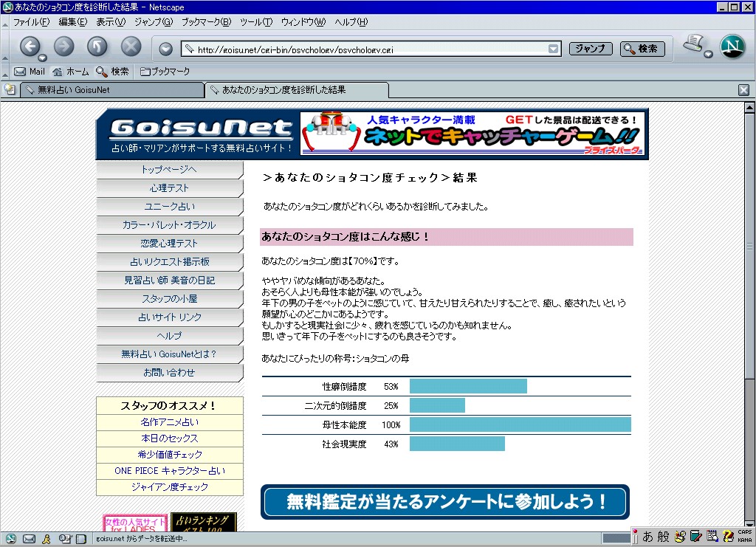This screenshot has height=547, width=756.
Task: Open the ウィンドウ(W) menu
Action: point(303,22)
